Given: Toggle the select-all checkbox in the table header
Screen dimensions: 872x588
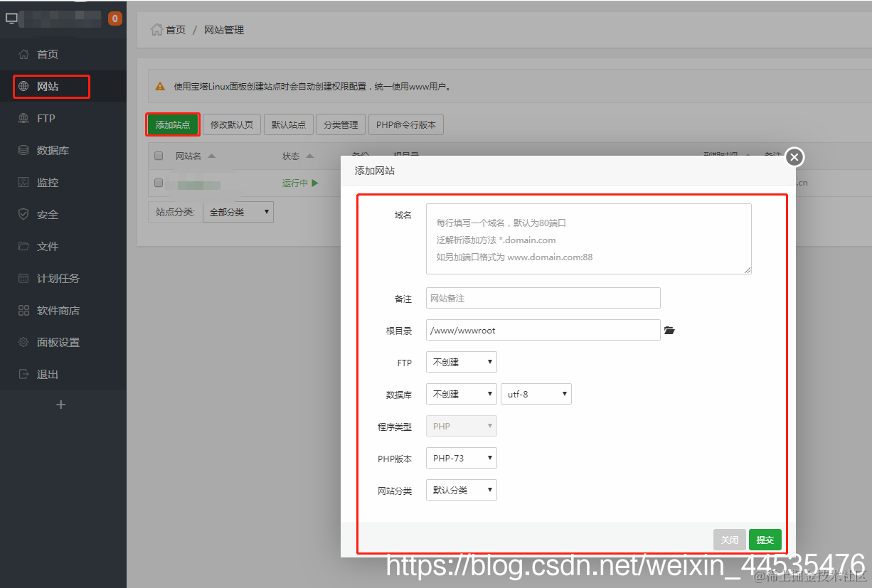Looking at the screenshot, I should tap(159, 156).
